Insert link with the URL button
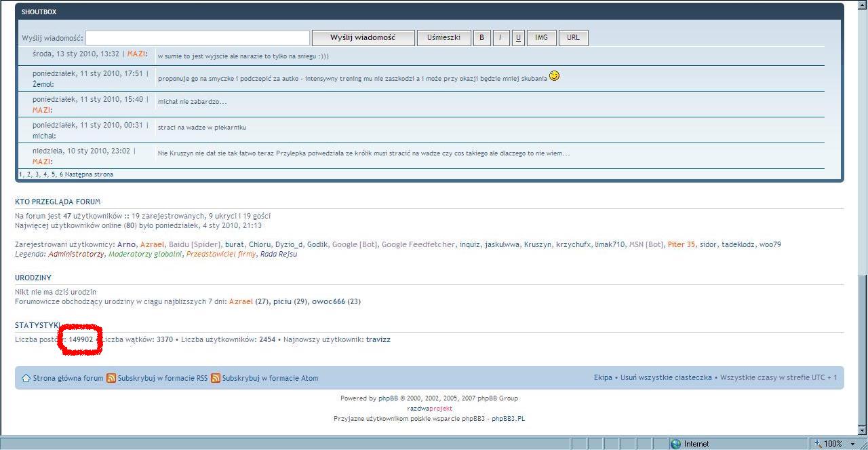Image resolution: width=868 pixels, height=450 pixels. 573,38
